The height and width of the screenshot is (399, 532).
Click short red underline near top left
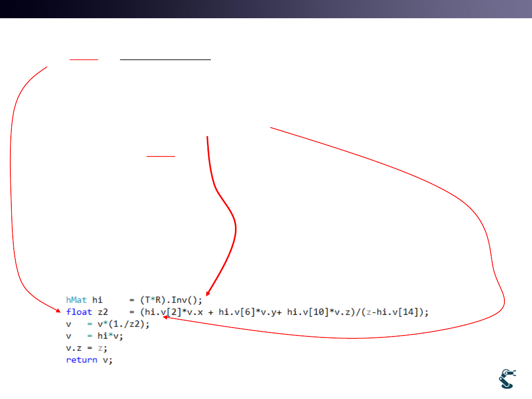click(x=84, y=60)
